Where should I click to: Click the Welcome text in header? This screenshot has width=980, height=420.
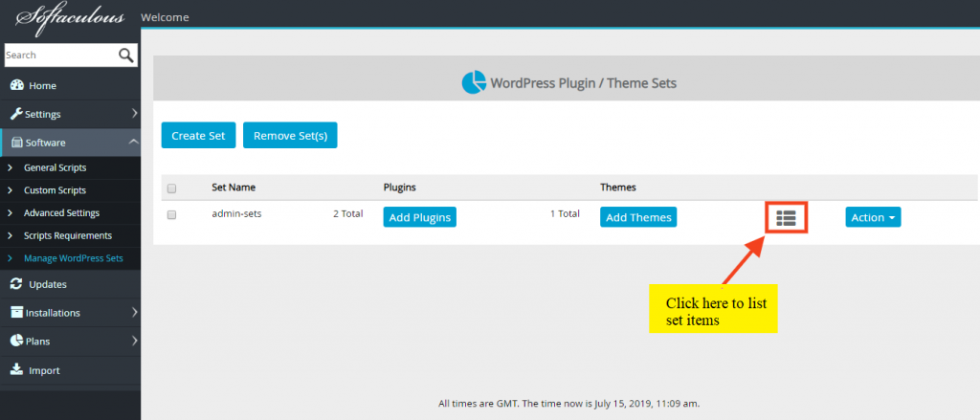pyautogui.click(x=165, y=17)
